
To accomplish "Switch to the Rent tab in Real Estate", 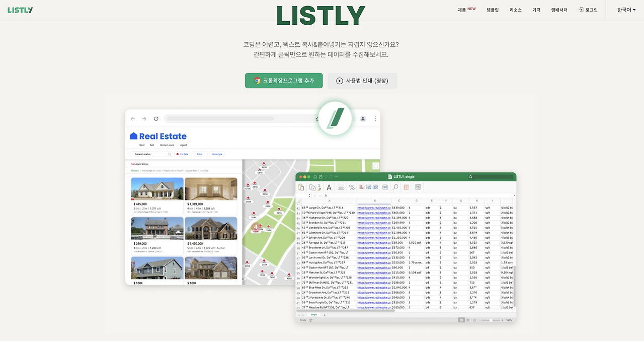I will pos(142,145).
